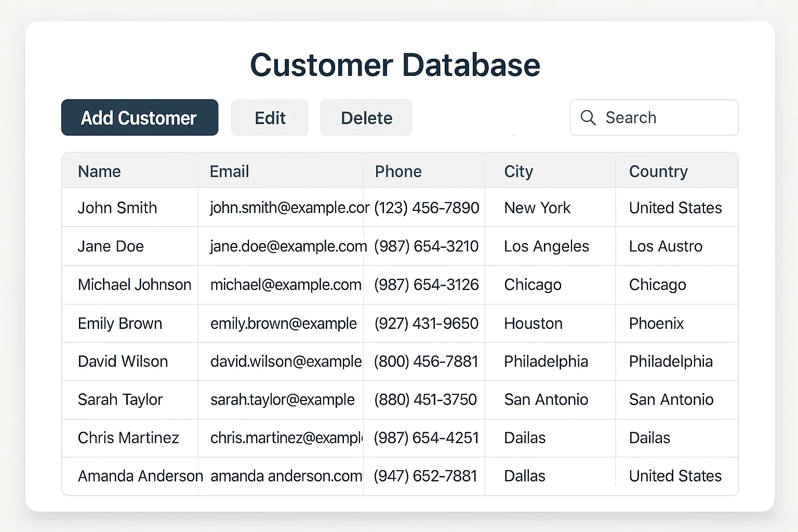The image size is (798, 532).
Task: Click phone number (987) 654-3210
Action: (x=427, y=246)
